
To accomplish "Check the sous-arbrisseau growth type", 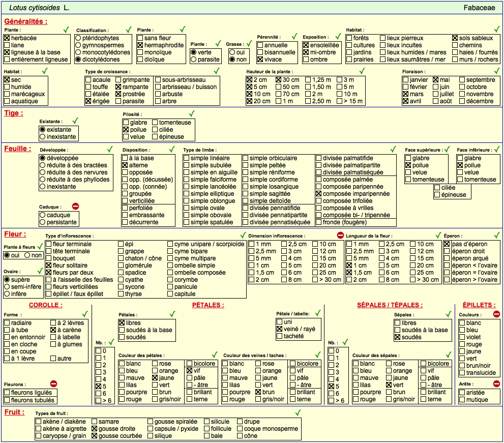I will pyautogui.click(x=158, y=80).
